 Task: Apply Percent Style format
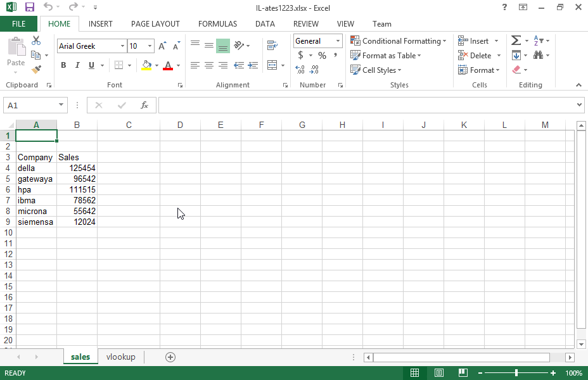click(x=322, y=56)
